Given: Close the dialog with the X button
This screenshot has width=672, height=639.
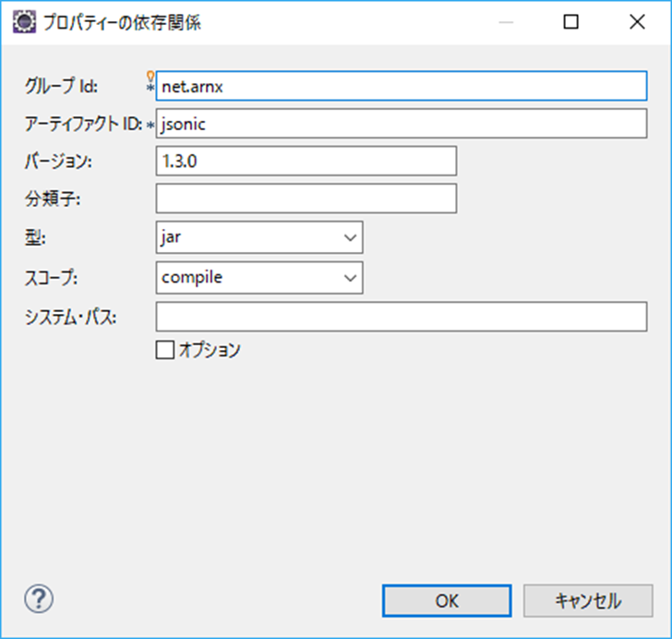Looking at the screenshot, I should [x=637, y=22].
